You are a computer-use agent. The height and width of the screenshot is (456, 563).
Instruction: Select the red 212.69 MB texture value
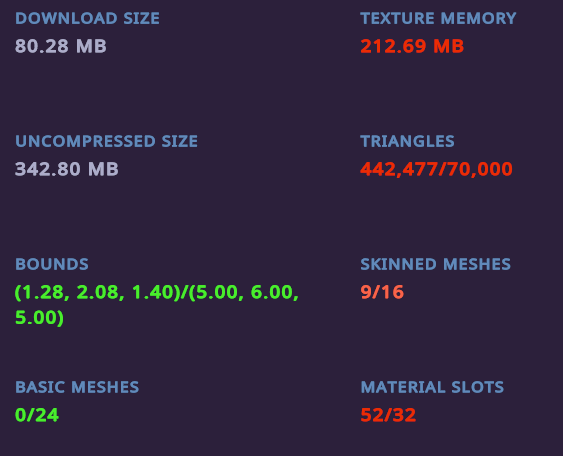412,46
